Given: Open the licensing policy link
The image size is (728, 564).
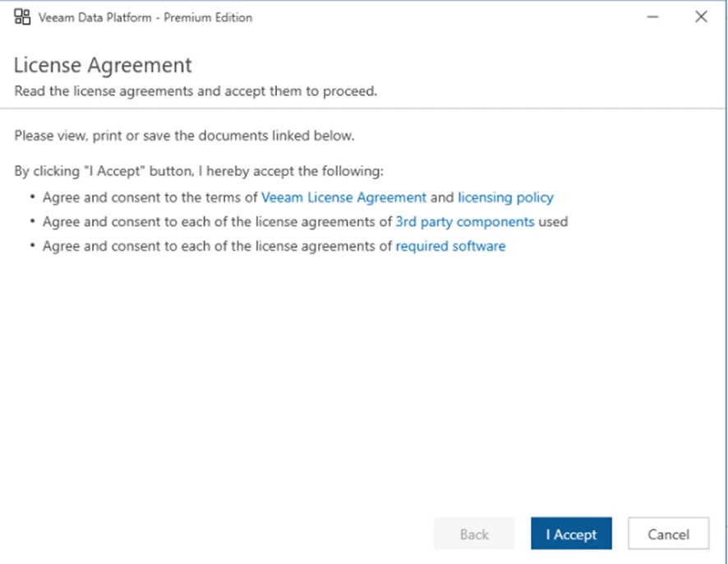Looking at the screenshot, I should click(x=505, y=197).
